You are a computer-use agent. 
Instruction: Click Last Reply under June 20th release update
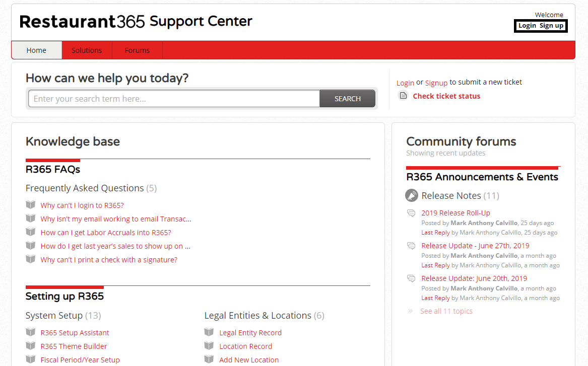[435, 298]
